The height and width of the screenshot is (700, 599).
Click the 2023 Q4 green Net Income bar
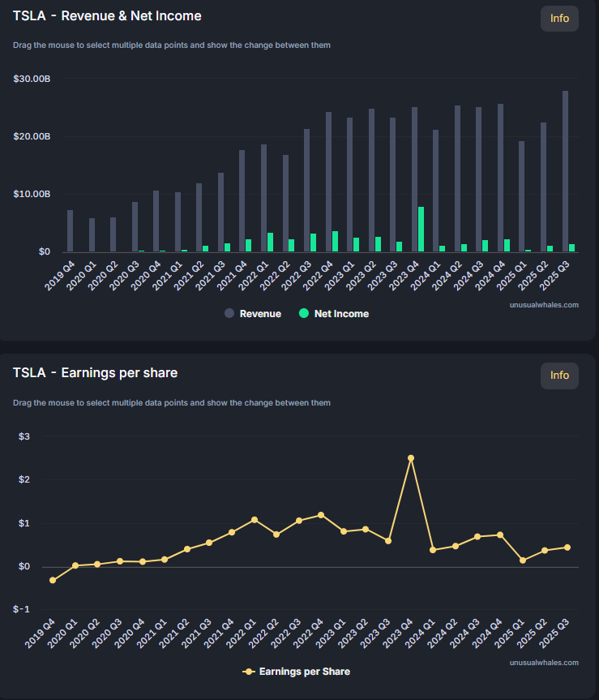tap(421, 230)
